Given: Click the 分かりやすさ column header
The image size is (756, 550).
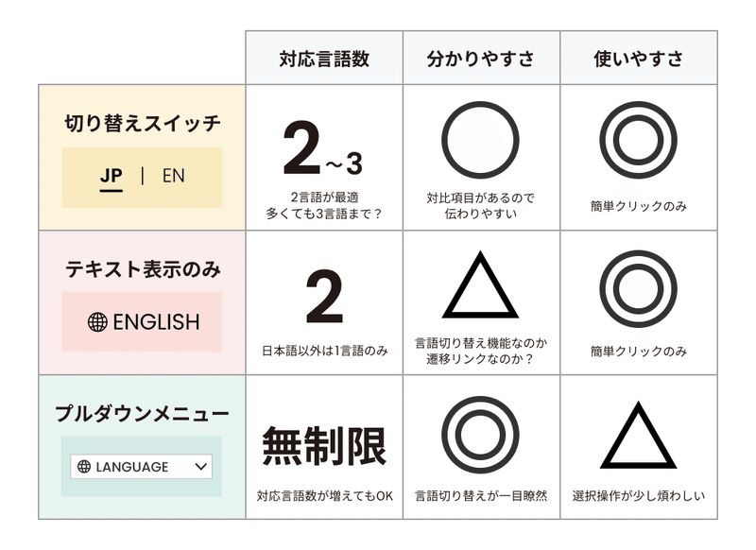Looking at the screenshot, I should pyautogui.click(x=481, y=59).
